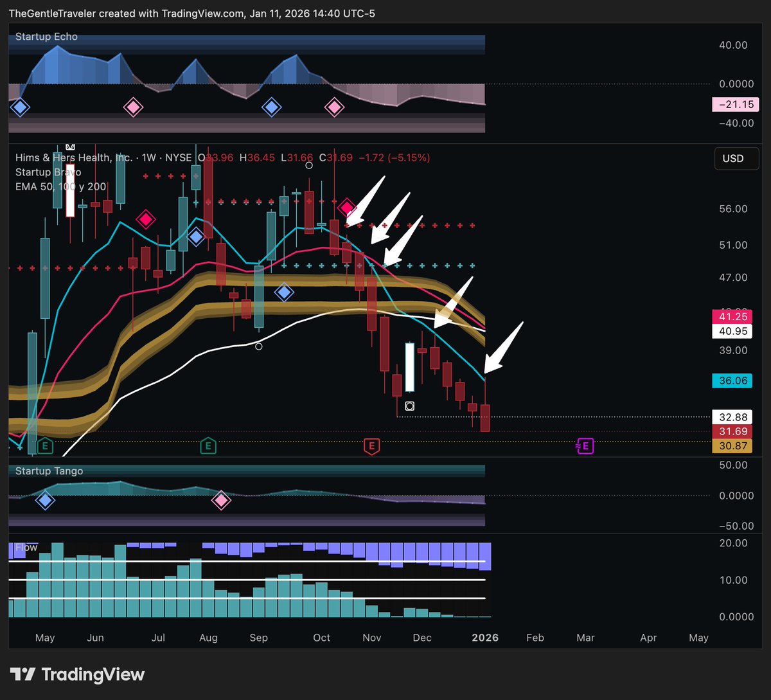771x700 pixels.
Task: Click the 39.00 price scale value
Action: point(732,350)
